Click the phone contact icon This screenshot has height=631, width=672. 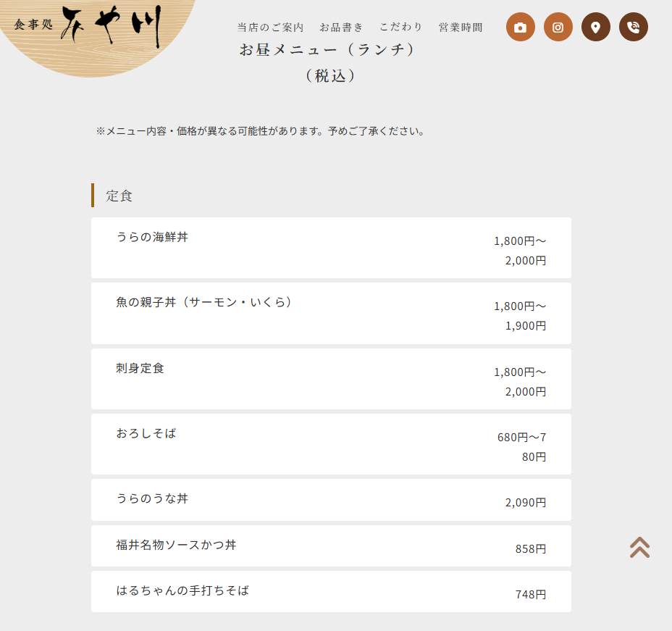coord(633,27)
